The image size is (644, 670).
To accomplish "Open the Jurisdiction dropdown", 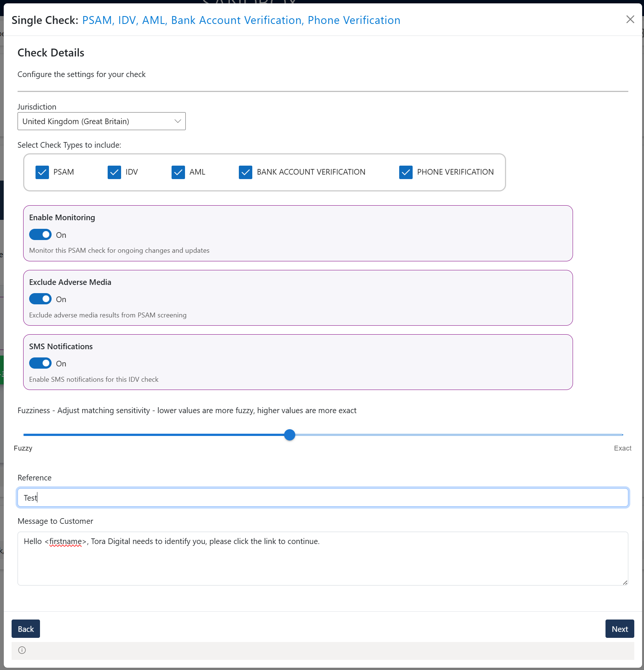I will 102,121.
